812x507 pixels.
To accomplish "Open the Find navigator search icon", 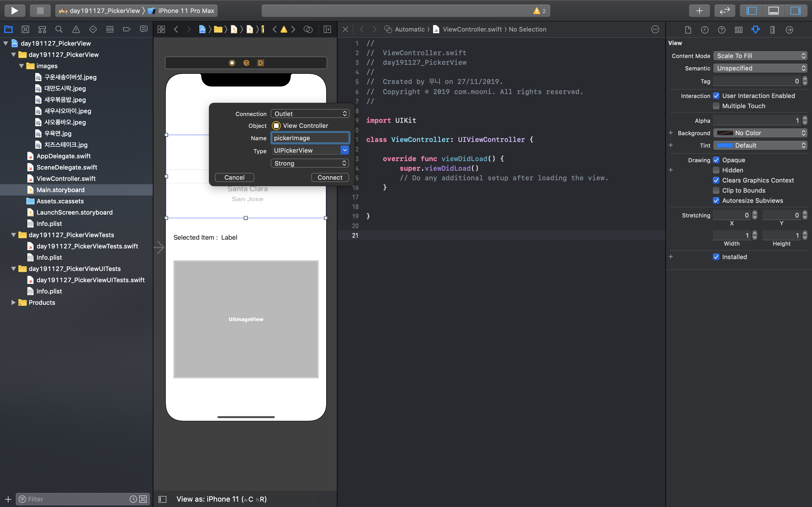I will click(59, 30).
